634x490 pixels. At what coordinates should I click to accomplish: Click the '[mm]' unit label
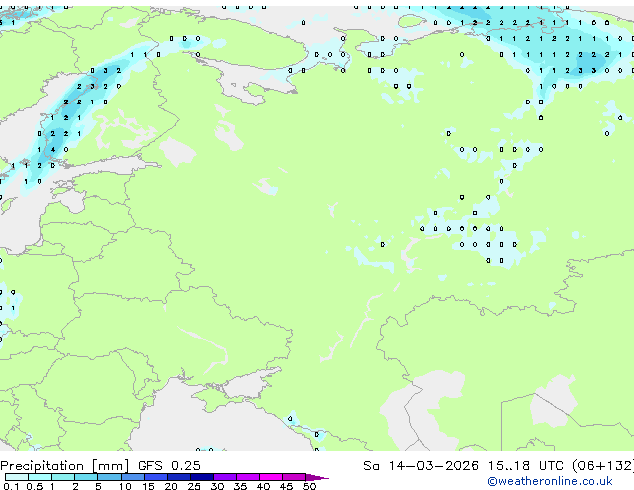(110, 466)
